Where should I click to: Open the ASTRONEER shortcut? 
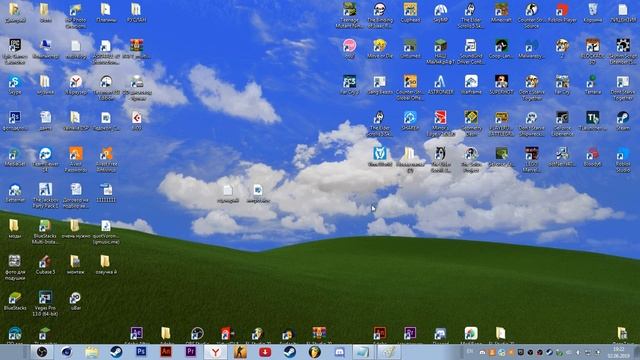click(x=440, y=84)
